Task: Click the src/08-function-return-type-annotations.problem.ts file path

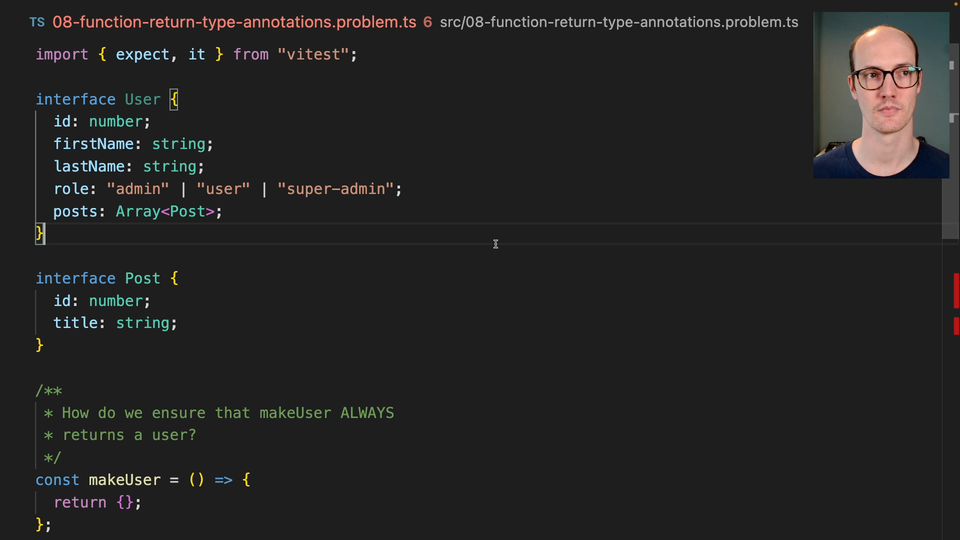Action: [x=618, y=22]
